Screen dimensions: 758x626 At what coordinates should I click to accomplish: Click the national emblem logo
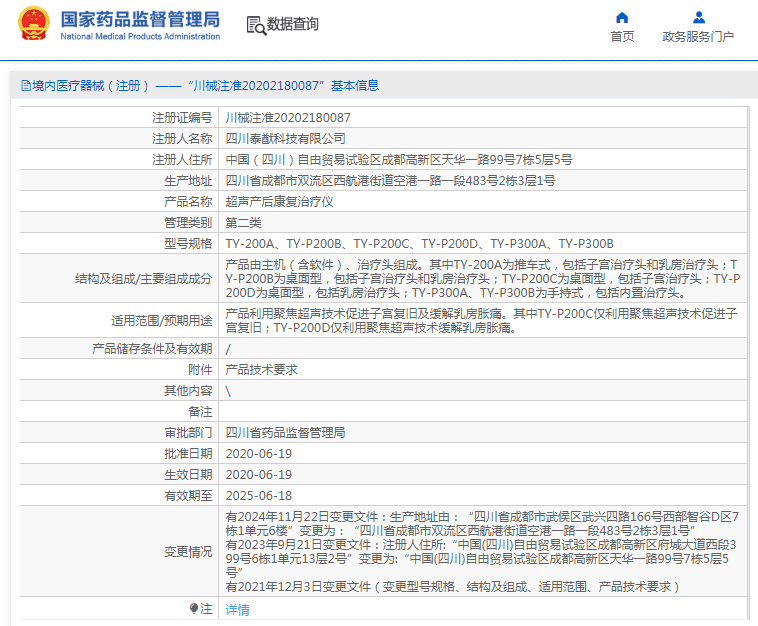pyautogui.click(x=33, y=23)
